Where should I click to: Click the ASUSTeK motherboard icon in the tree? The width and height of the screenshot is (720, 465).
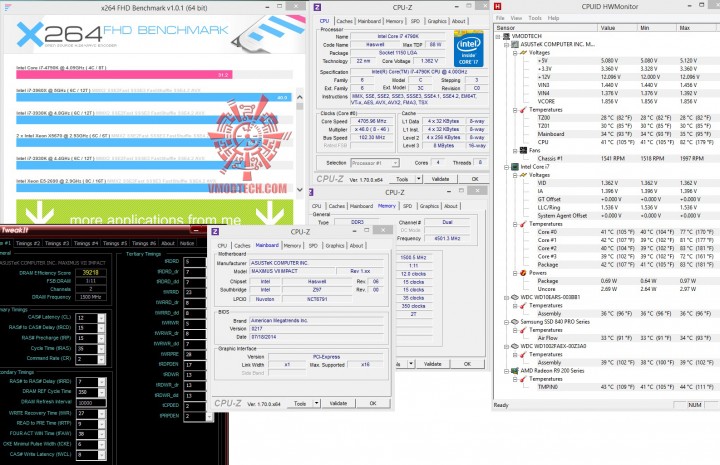click(x=515, y=45)
